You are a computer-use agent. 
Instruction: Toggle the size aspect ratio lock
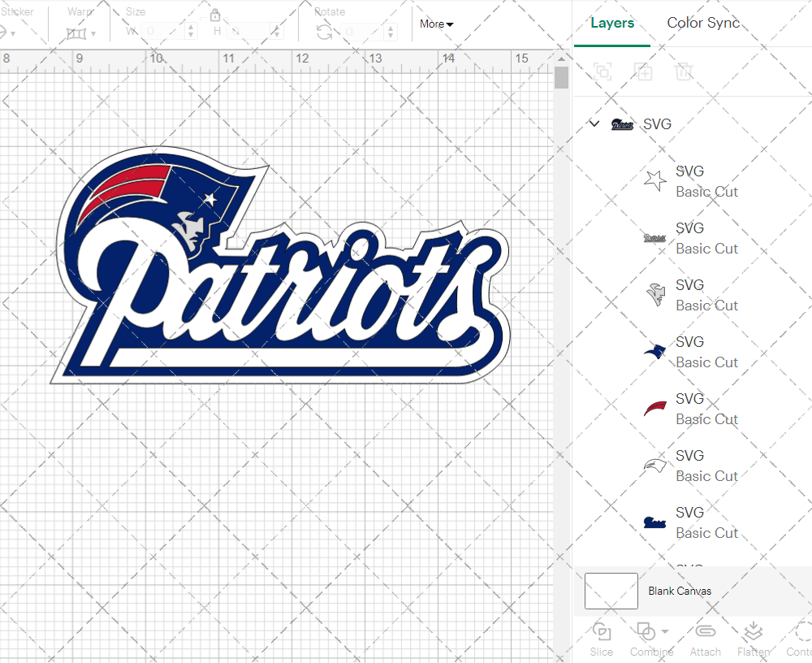pyautogui.click(x=215, y=15)
